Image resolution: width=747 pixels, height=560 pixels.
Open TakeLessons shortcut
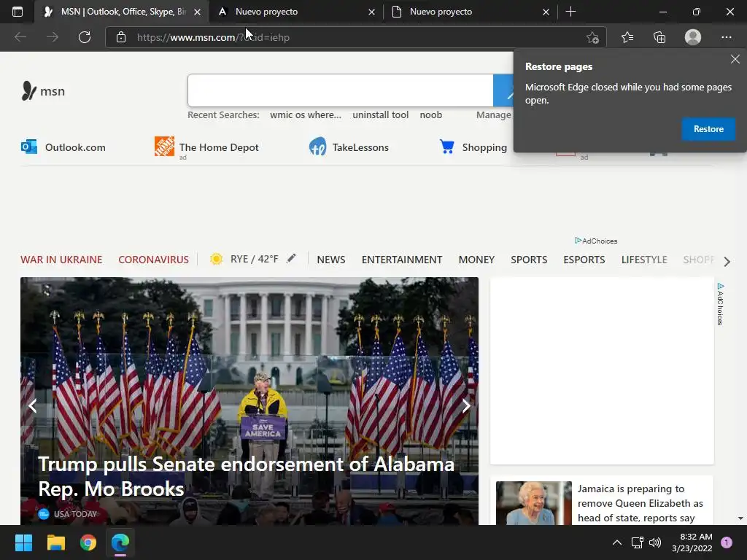click(x=349, y=147)
